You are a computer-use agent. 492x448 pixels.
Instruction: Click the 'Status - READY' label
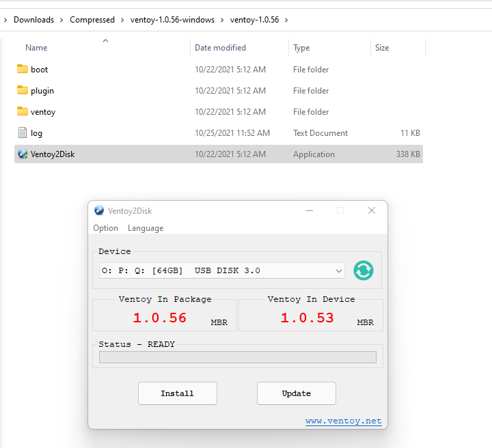point(137,344)
